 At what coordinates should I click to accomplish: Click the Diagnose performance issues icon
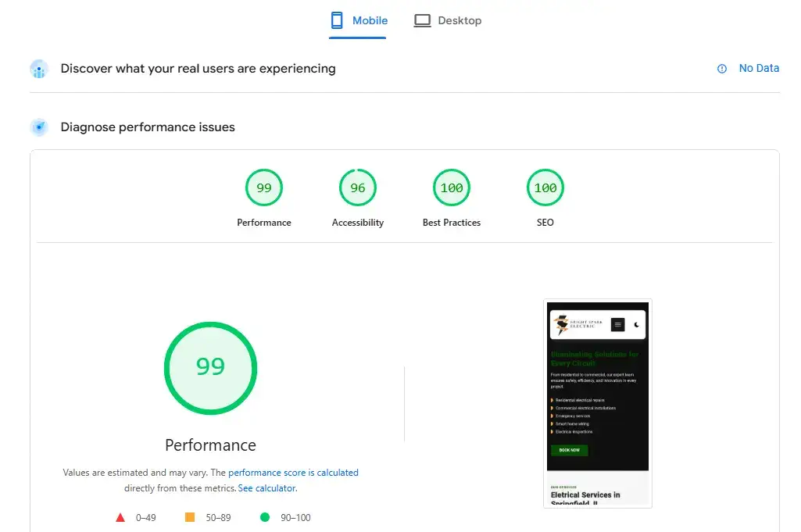coord(39,127)
